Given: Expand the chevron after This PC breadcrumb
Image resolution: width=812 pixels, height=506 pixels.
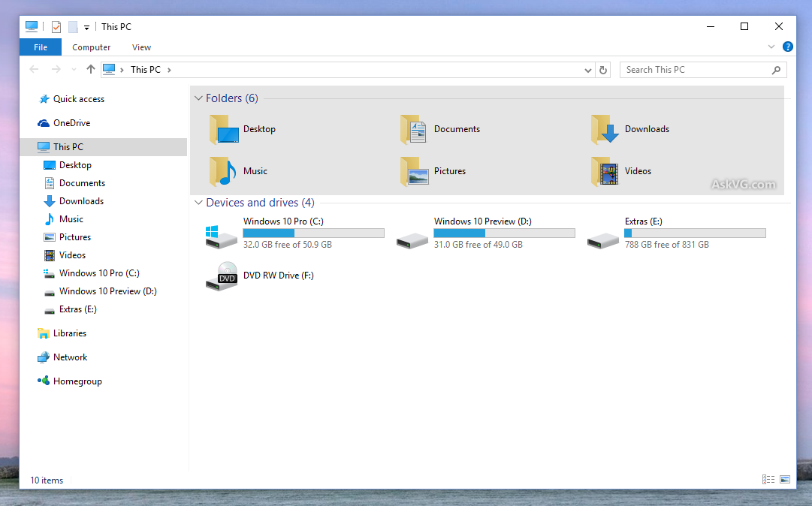Looking at the screenshot, I should (169, 70).
